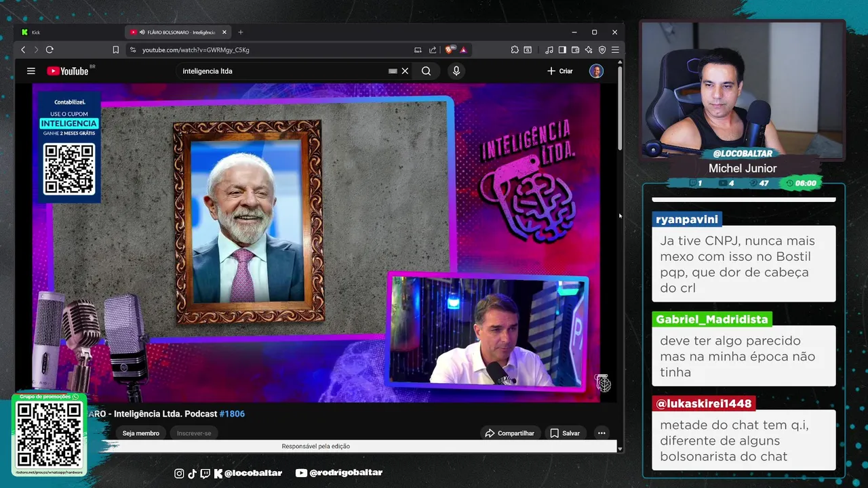Image resolution: width=868 pixels, height=488 pixels.
Task: Go forward in browser history
Action: tap(36, 49)
